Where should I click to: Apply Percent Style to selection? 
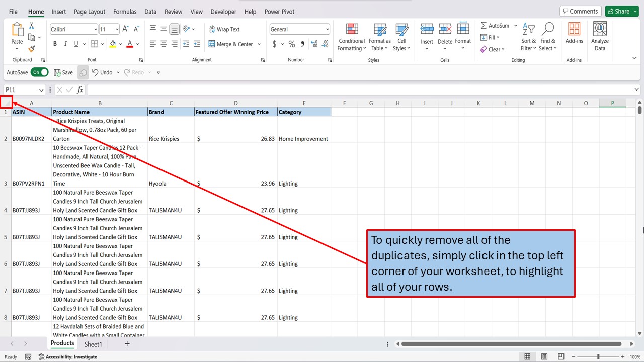(291, 44)
